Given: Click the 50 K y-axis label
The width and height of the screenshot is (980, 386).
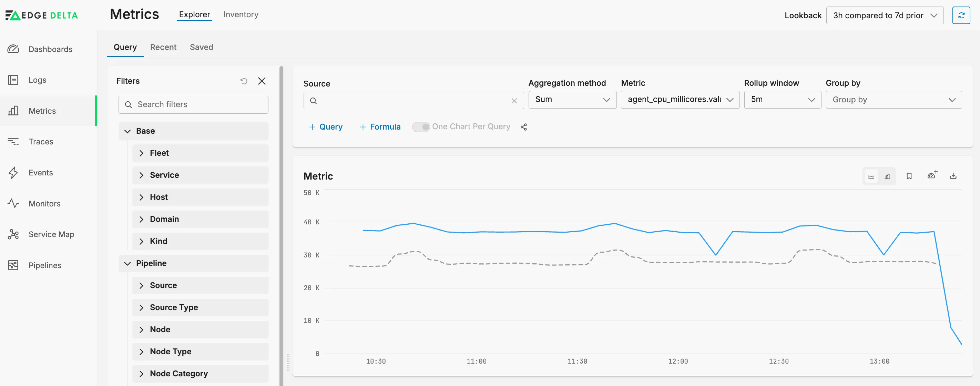Looking at the screenshot, I should coord(311,193).
